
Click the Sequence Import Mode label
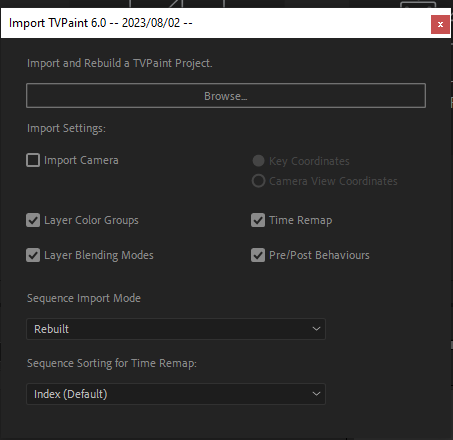(x=84, y=298)
